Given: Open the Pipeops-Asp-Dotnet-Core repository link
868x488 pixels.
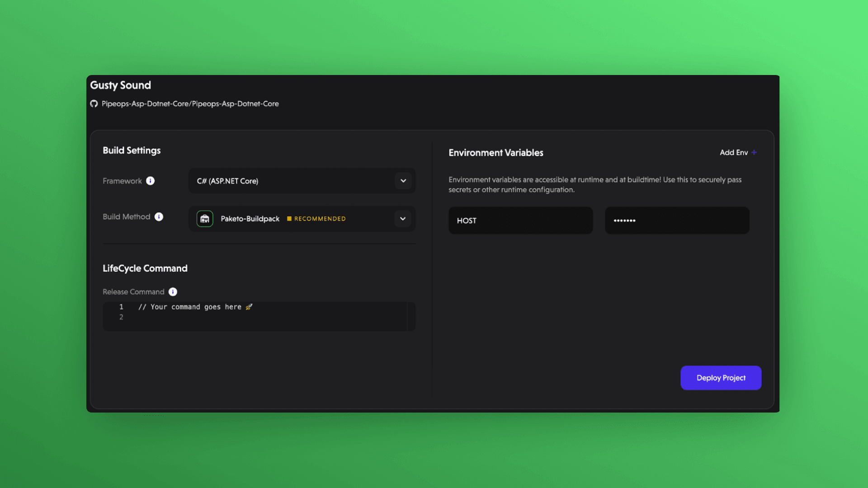Looking at the screenshot, I should point(190,104).
